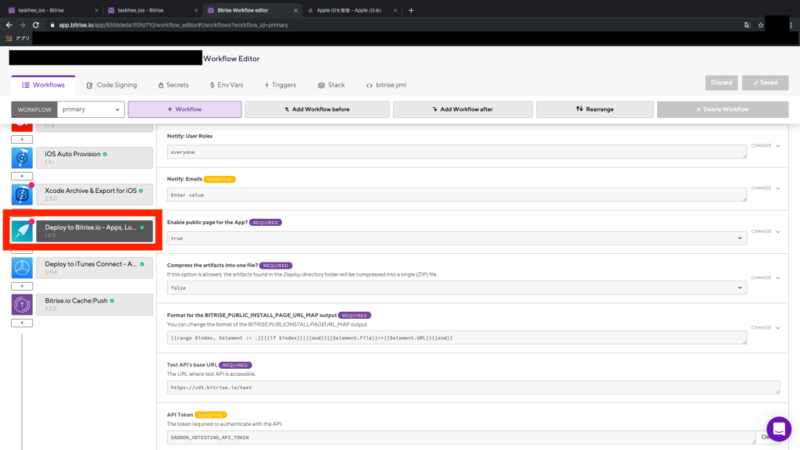Click the API Token input field

click(x=461, y=438)
